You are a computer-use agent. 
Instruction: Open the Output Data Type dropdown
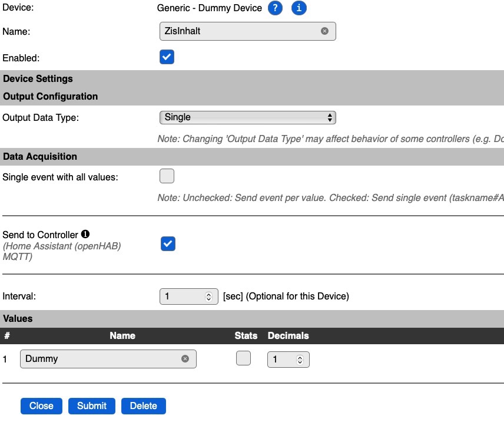click(x=248, y=117)
